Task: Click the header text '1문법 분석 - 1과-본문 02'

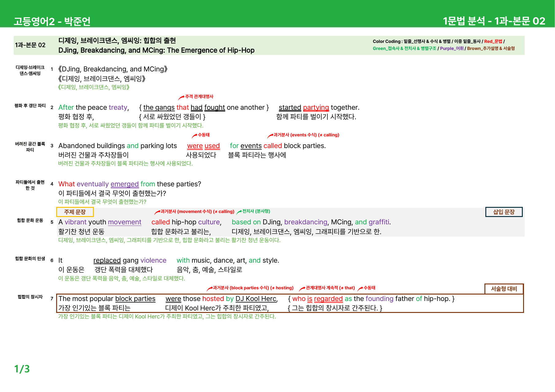Action: click(x=494, y=21)
